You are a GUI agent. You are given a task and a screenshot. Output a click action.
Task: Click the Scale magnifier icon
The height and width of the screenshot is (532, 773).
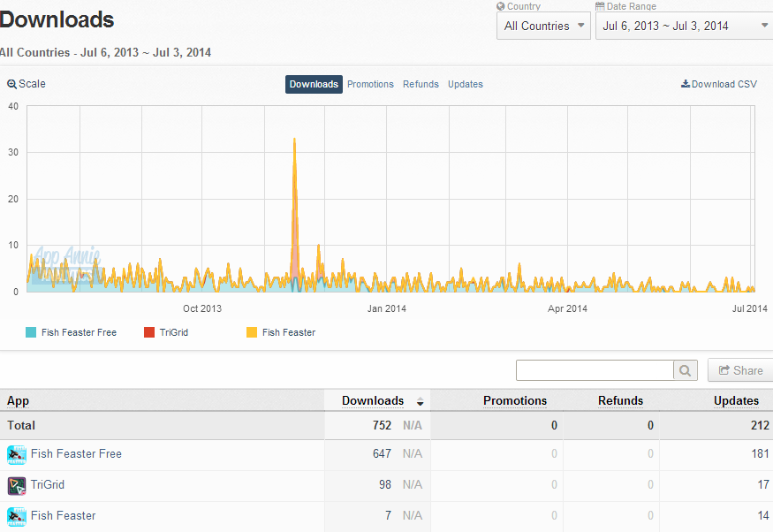[x=11, y=84]
